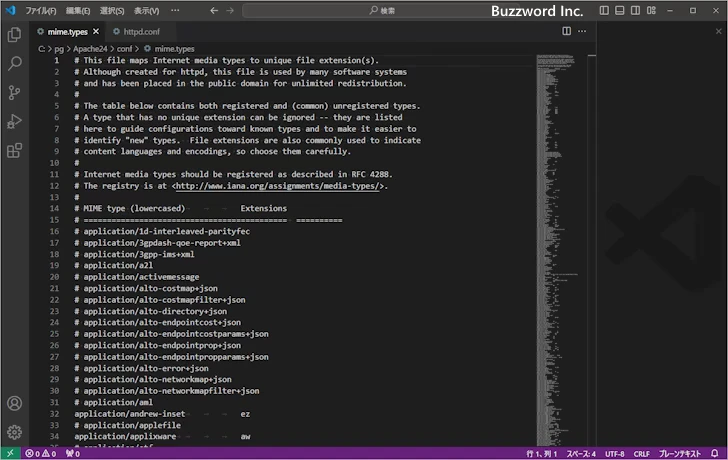Viewport: 728px width, 460px height.
Task: Click the UTF-8 encoding status button
Action: click(x=613, y=453)
